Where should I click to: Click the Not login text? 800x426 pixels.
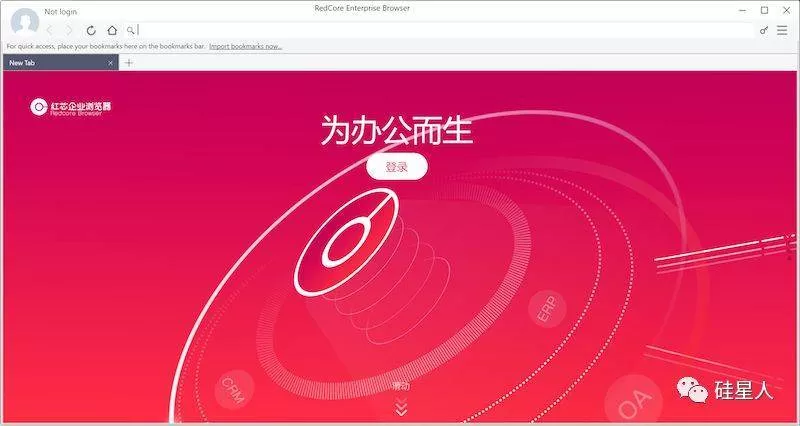pyautogui.click(x=61, y=11)
